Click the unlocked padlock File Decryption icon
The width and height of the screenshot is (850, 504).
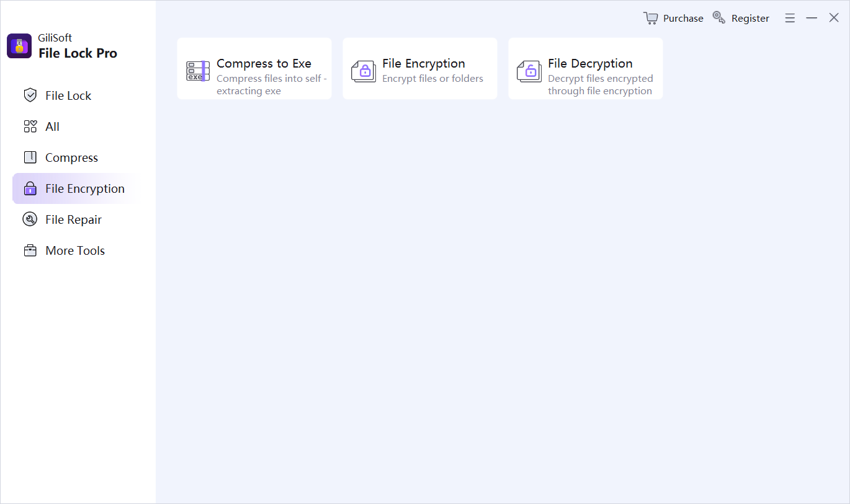click(529, 71)
